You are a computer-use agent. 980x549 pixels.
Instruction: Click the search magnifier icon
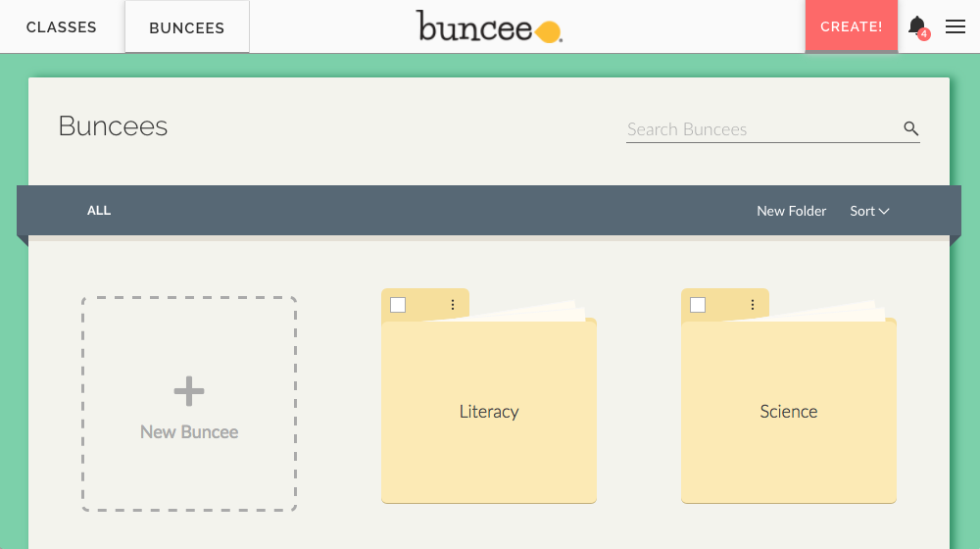tap(910, 128)
